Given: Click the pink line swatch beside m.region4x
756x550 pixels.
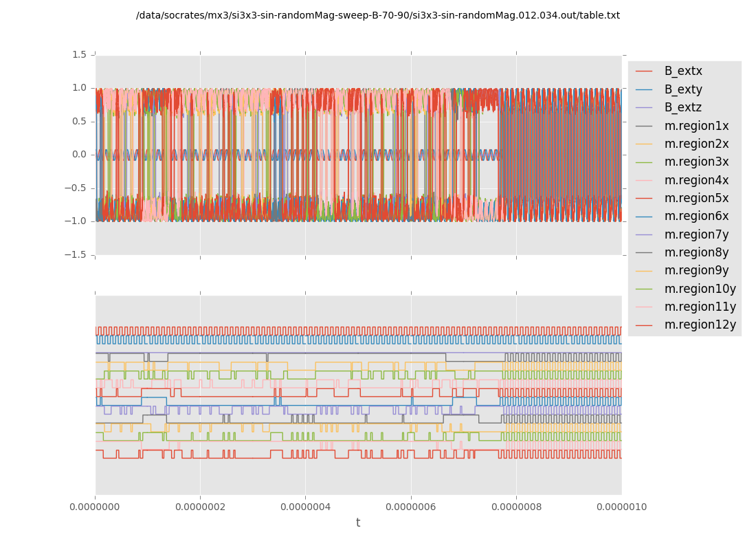Looking at the screenshot, I should tap(644, 180).
